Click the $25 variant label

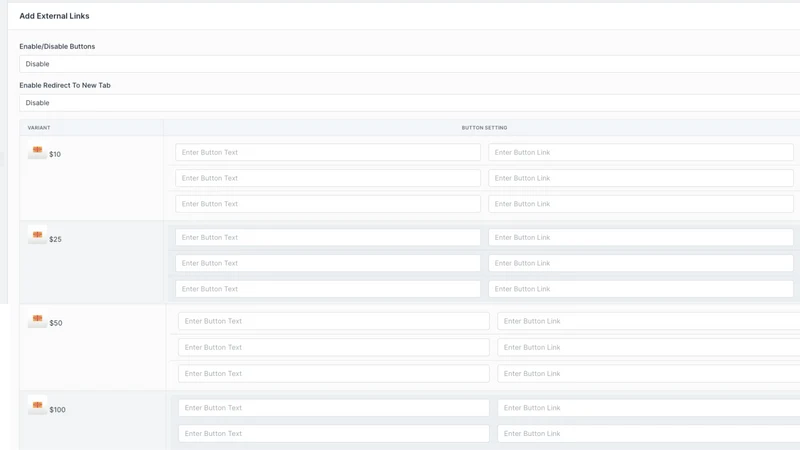(x=55, y=239)
